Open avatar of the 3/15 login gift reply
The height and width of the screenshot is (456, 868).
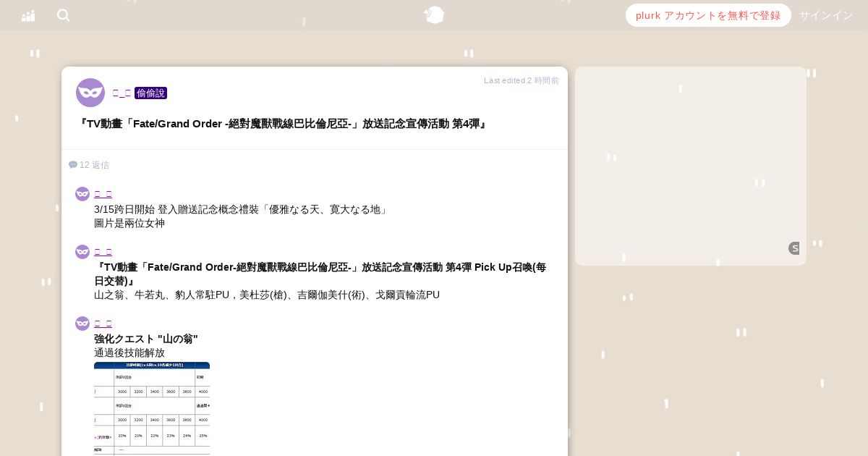click(82, 194)
